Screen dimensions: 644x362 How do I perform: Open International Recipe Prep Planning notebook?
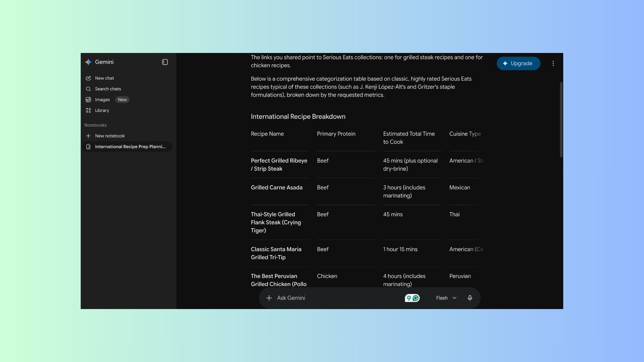[128, 146]
